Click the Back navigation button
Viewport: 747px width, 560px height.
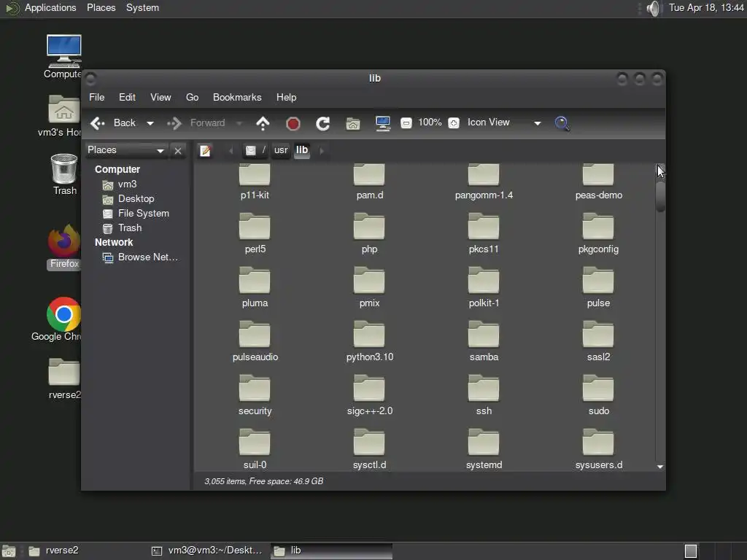pyautogui.click(x=115, y=123)
